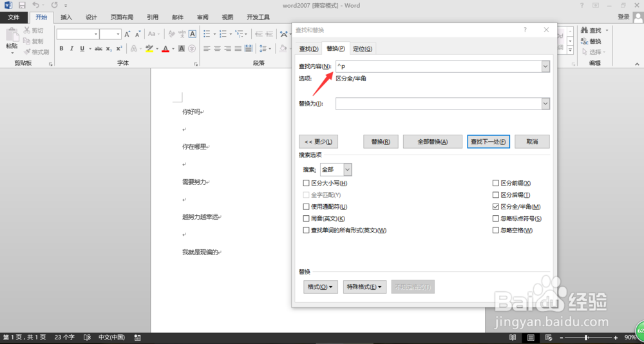
Task: Click the enclosed character (字) icon
Action: pos(192,48)
